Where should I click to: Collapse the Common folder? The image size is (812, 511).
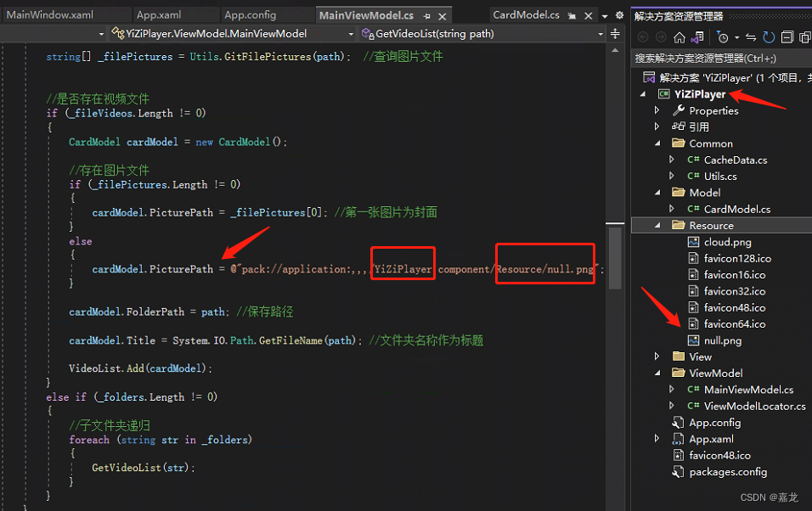[x=657, y=143]
